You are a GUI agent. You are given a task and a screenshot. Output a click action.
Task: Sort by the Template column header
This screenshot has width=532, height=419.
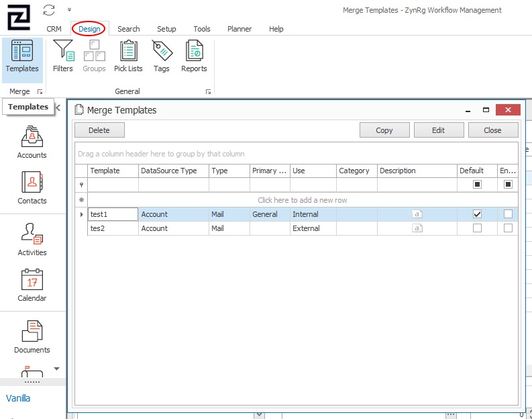coord(113,171)
